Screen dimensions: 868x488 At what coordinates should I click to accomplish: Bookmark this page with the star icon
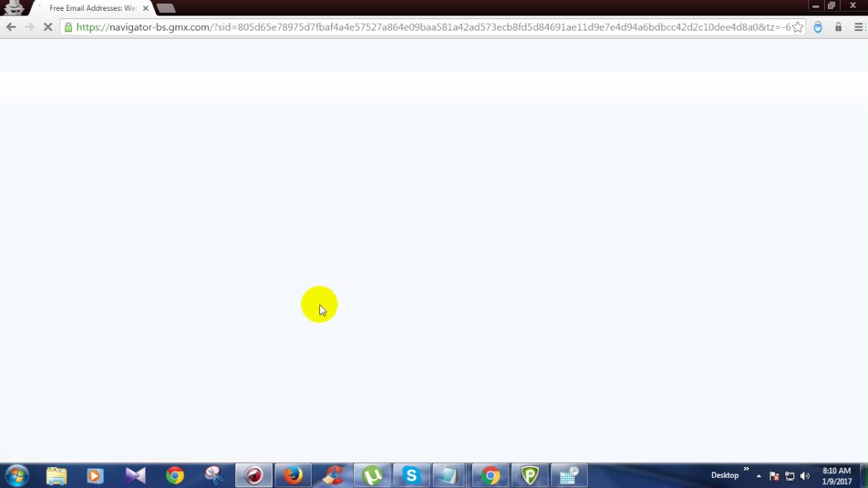[798, 27]
